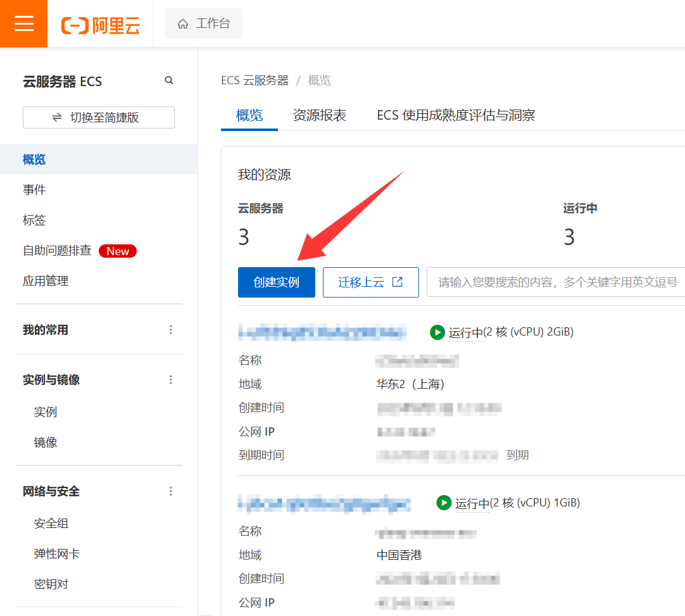
Task: Click the resource search input field
Action: [x=556, y=282]
